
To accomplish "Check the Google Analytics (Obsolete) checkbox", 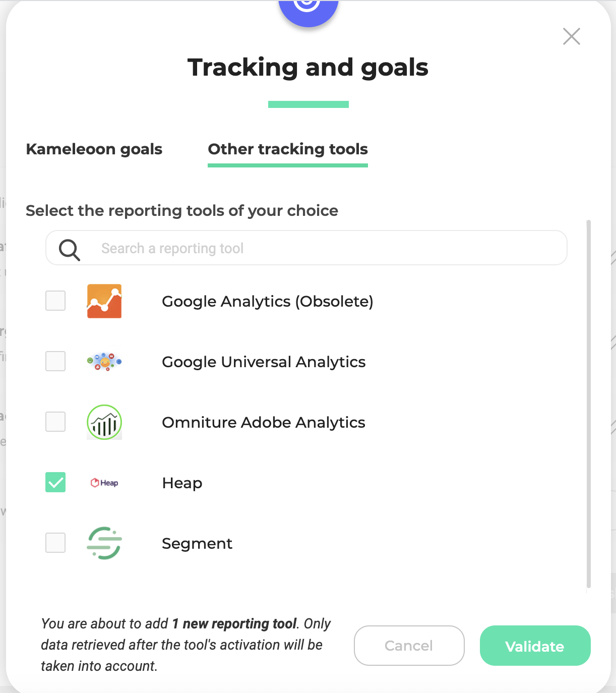I will 55,301.
